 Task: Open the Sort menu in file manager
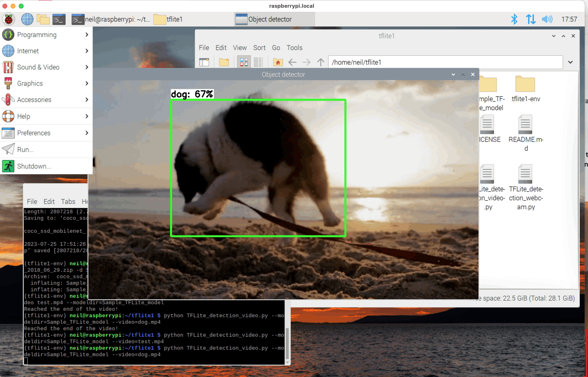coord(259,48)
